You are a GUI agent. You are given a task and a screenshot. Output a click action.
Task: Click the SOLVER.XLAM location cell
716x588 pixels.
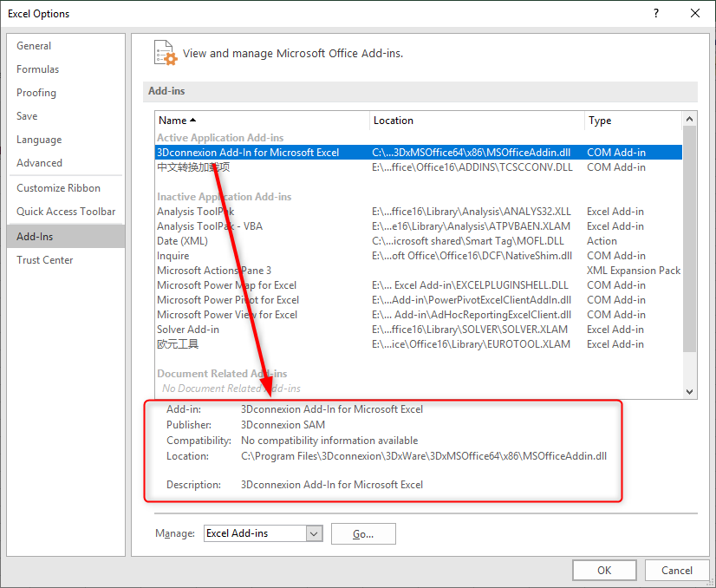pyautogui.click(x=470, y=330)
